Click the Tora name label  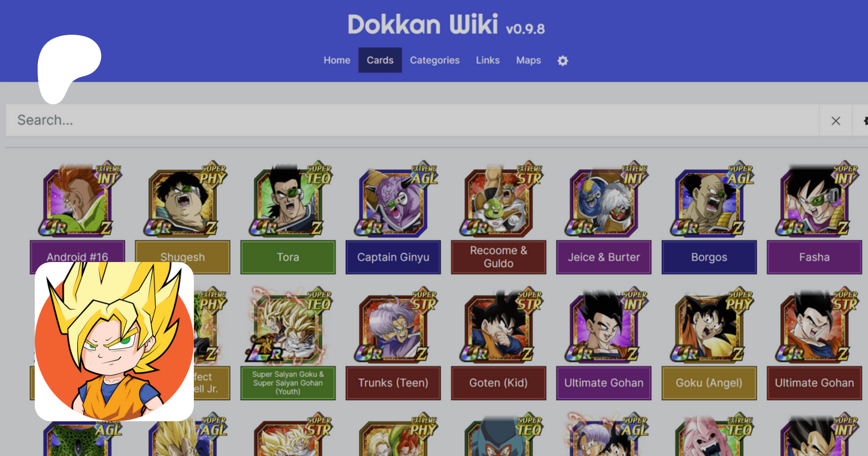(288, 257)
